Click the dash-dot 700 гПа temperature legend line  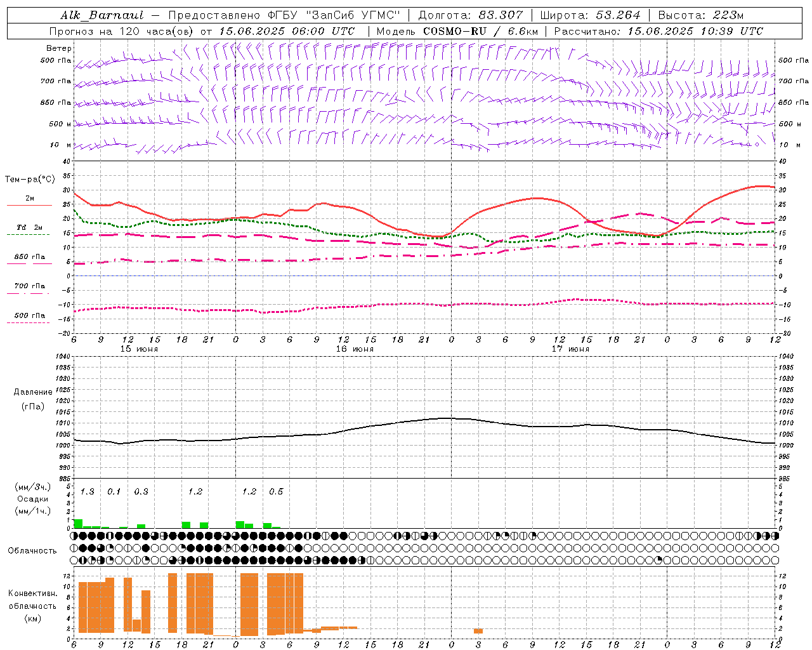click(x=28, y=293)
